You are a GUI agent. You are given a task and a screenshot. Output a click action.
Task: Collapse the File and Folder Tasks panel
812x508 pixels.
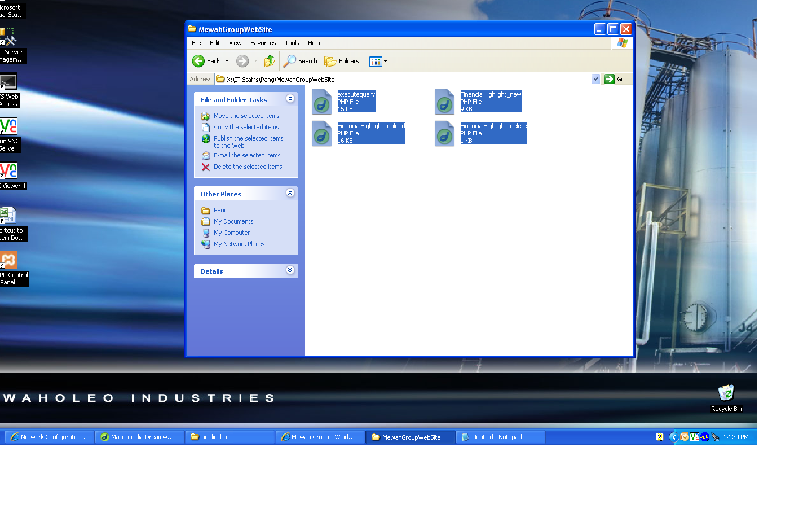click(290, 99)
